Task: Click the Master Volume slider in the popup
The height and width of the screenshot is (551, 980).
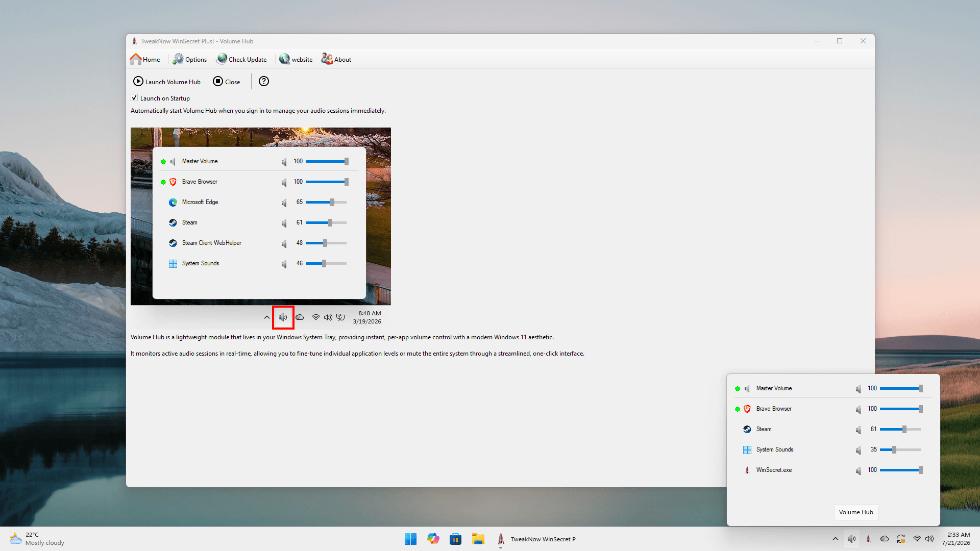Action: 901,388
